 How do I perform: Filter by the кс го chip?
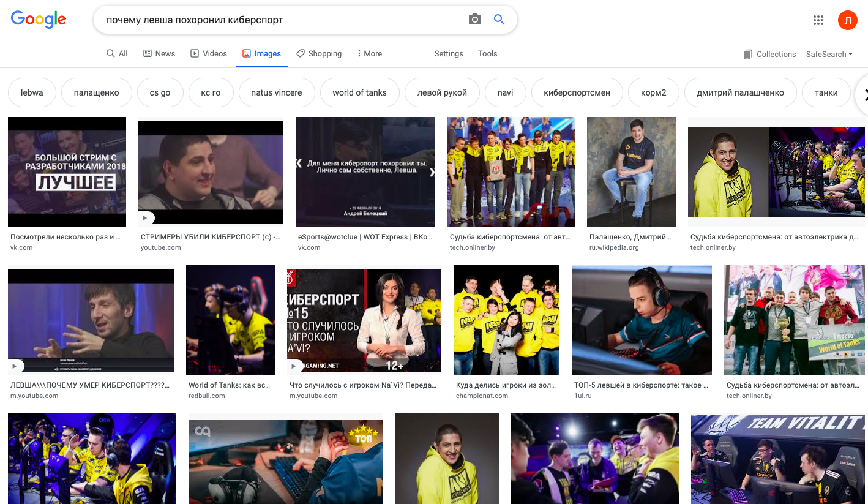click(211, 92)
